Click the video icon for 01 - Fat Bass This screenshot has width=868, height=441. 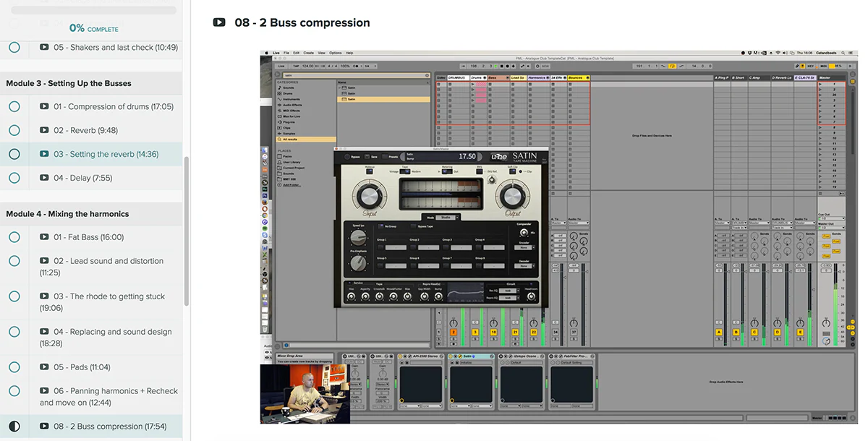coord(44,237)
